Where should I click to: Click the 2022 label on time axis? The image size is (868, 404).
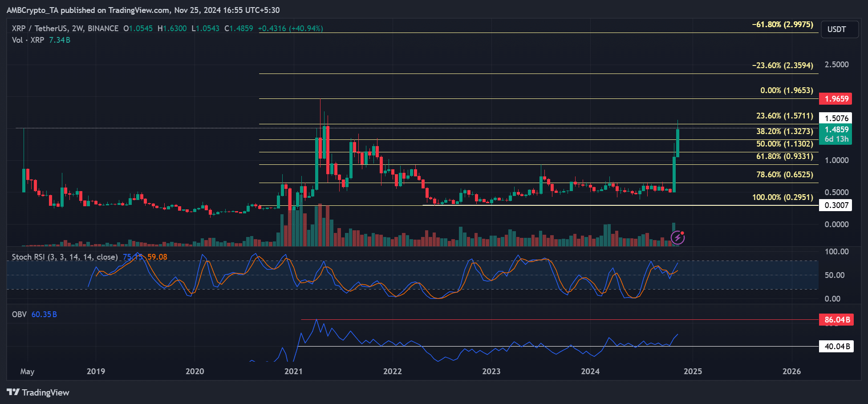click(x=392, y=371)
